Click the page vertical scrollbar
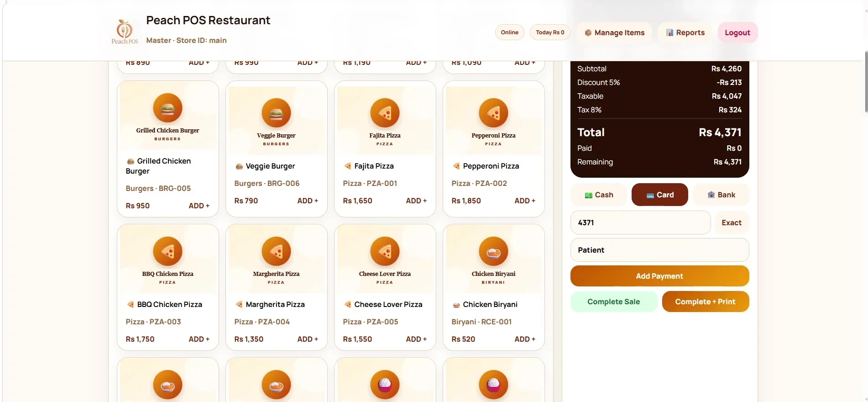The height and width of the screenshot is (402, 868). coord(866,82)
